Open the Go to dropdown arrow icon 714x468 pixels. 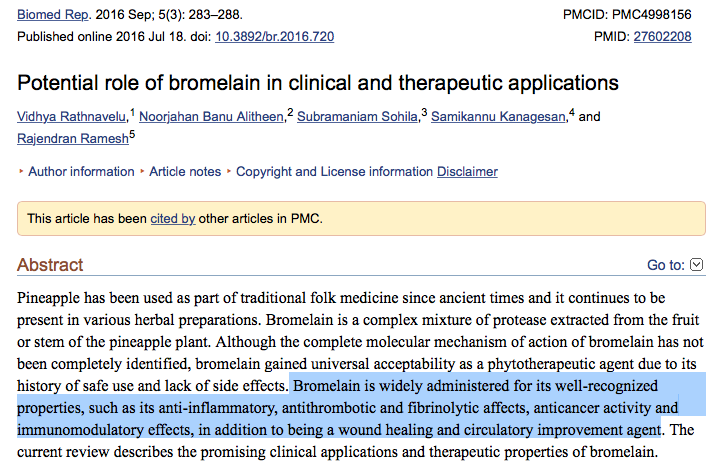[697, 265]
